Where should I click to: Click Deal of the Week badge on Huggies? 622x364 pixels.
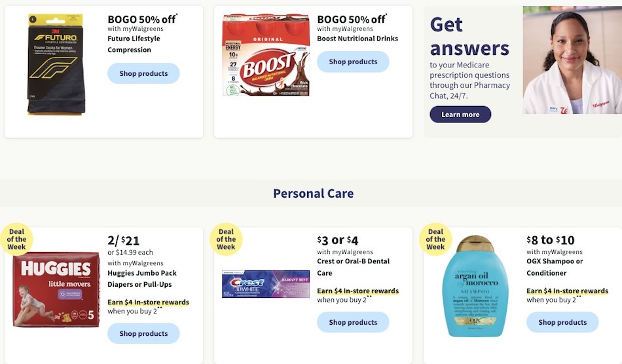pos(16,239)
